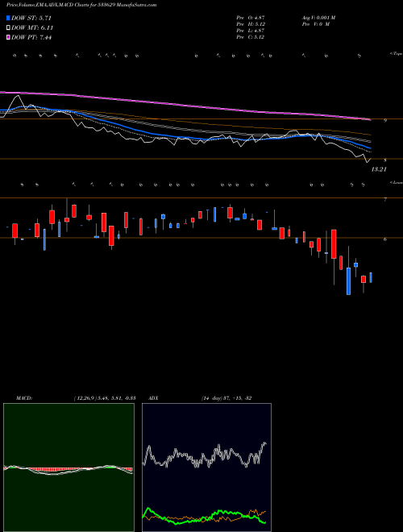This screenshot has height=532, width=403.
Task: Click the 'Pre L: 4.87' low value
Action: [251, 31]
